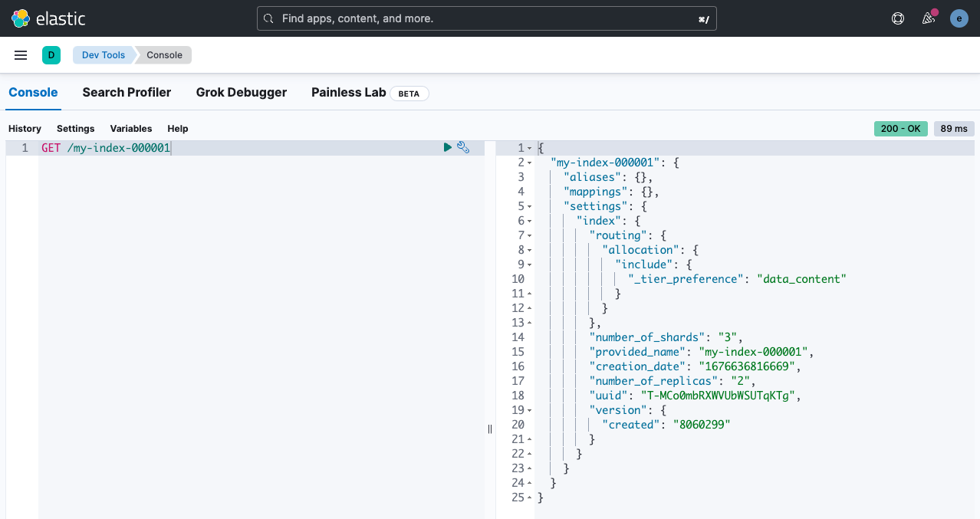
Task: Click line number 1 in request editor
Action: (25, 148)
